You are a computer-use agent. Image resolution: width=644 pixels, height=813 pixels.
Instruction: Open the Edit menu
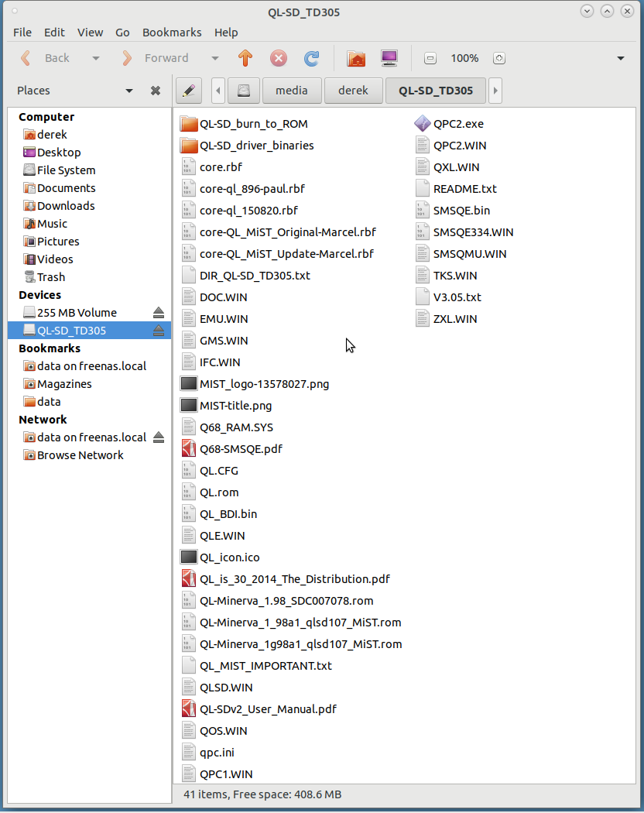tap(54, 33)
